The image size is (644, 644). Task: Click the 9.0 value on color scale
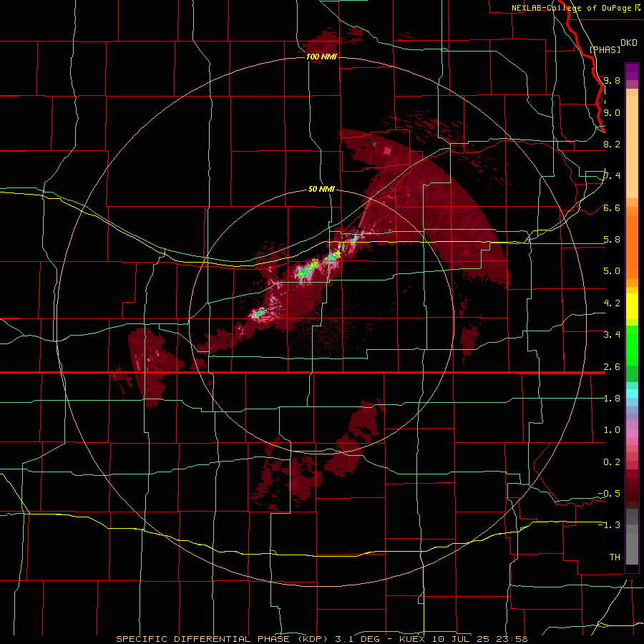click(612, 112)
